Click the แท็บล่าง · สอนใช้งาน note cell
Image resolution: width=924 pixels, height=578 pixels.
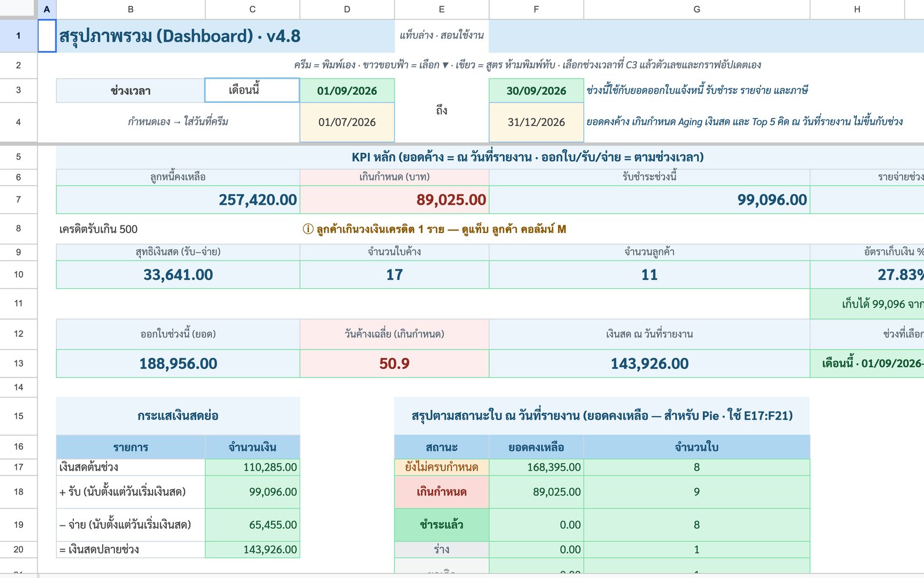tap(442, 35)
